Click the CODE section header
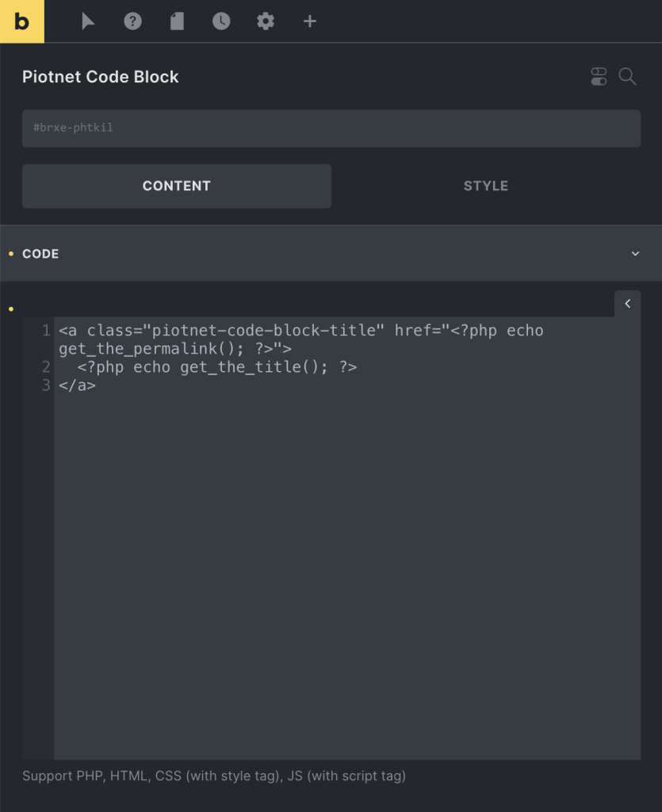 331,254
